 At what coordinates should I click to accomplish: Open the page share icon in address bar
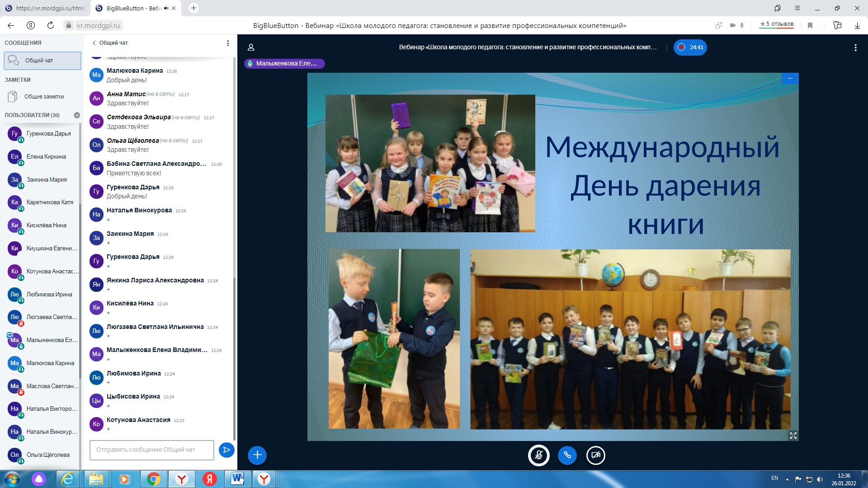(718, 26)
